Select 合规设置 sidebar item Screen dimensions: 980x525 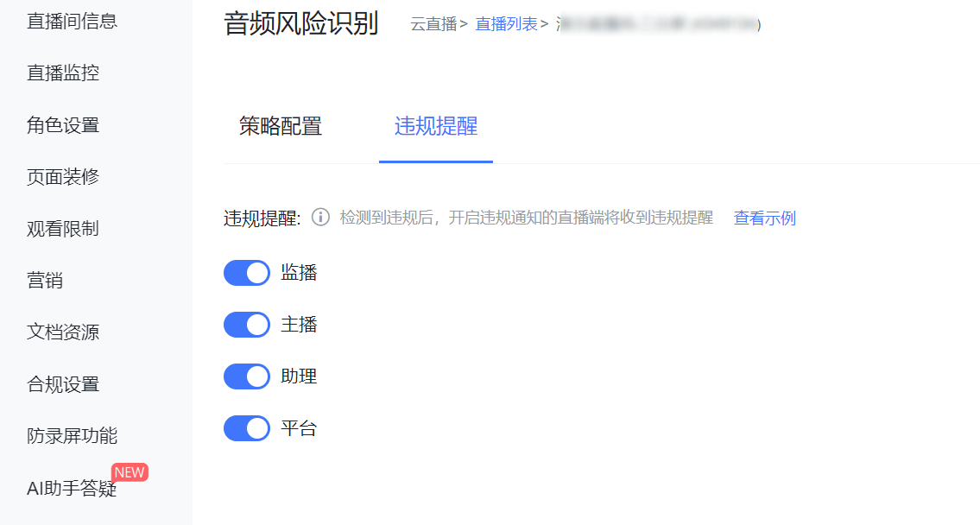click(x=63, y=384)
